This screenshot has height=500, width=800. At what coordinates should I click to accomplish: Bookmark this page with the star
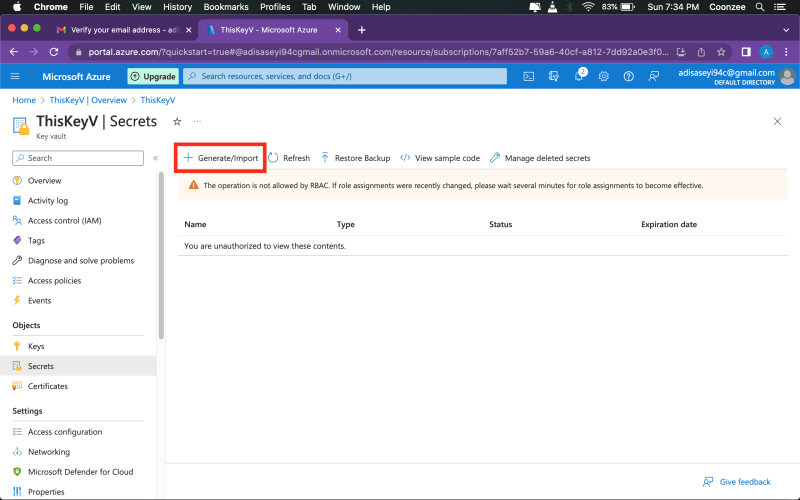pyautogui.click(x=721, y=52)
